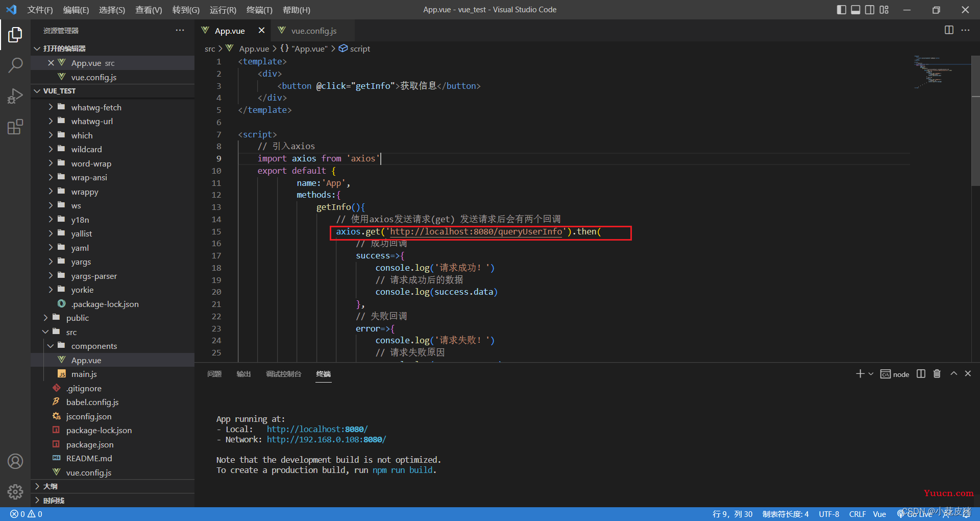Switch to the Debug Console tab
This screenshot has width=980, height=521.
tap(283, 374)
